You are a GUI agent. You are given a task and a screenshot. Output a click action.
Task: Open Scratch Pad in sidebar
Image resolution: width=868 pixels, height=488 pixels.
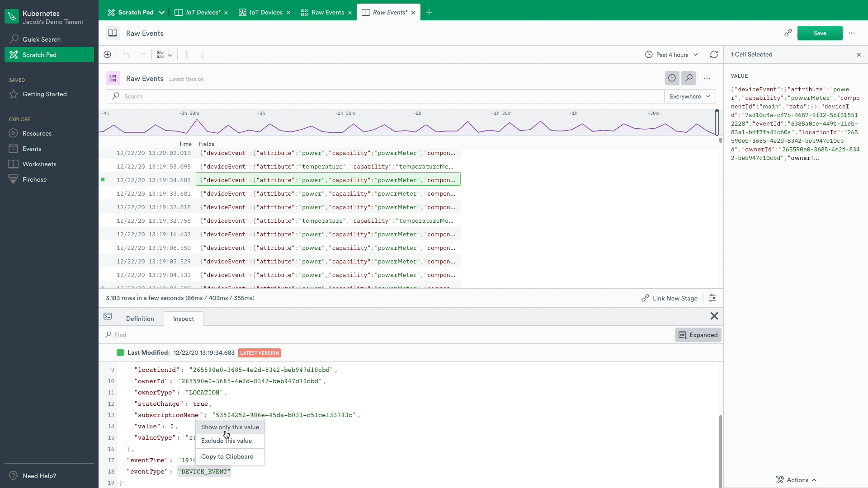point(49,55)
